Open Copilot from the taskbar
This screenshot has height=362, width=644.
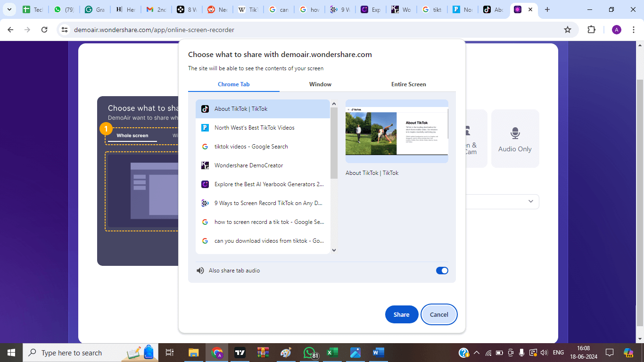[628, 353]
